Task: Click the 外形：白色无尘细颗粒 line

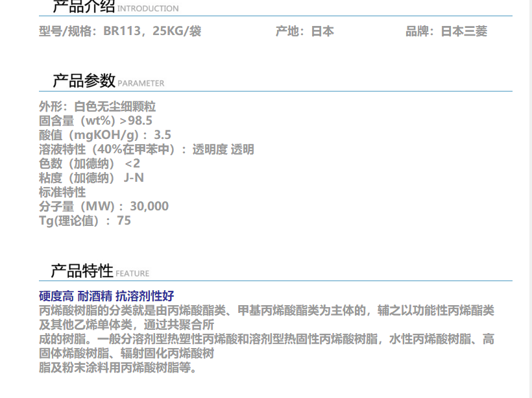Action: pyautogui.click(x=97, y=106)
